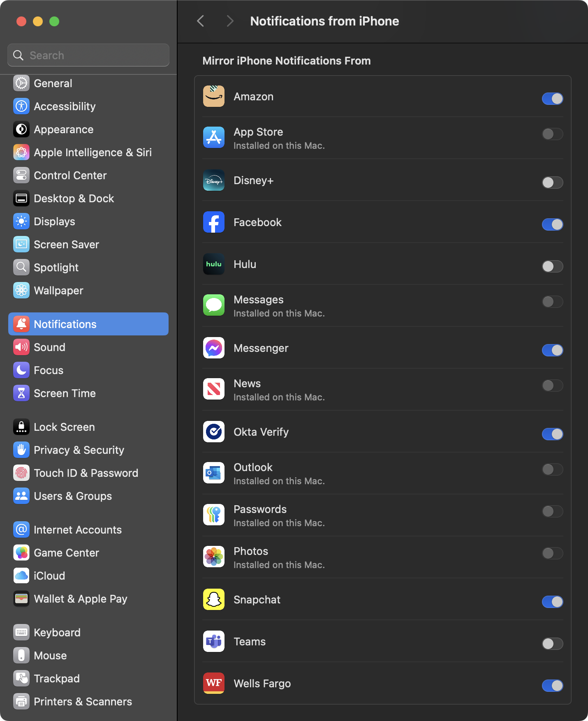Switch off Messenger notification mirroring
The image size is (588, 721).
pyautogui.click(x=552, y=350)
